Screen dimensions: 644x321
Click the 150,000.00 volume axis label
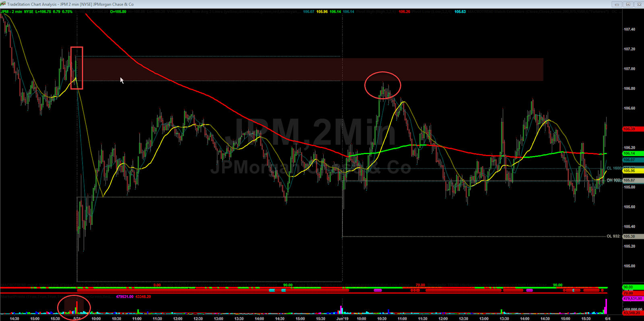(x=633, y=309)
